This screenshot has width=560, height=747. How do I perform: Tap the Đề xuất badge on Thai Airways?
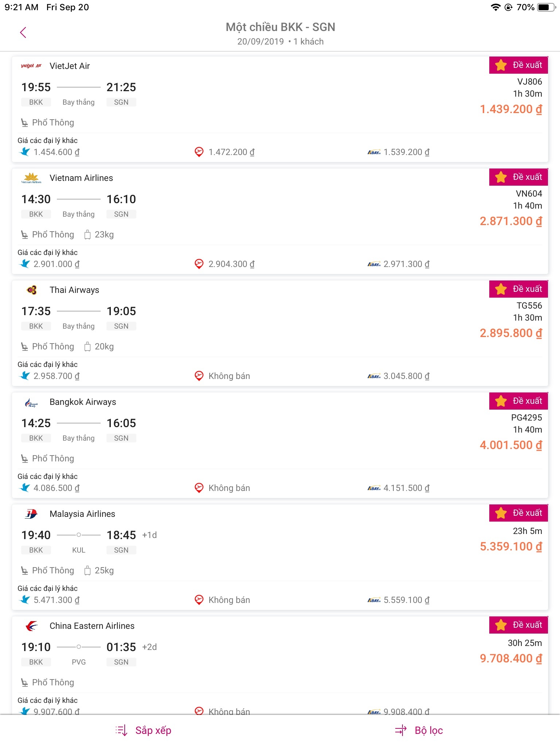pyautogui.click(x=518, y=289)
